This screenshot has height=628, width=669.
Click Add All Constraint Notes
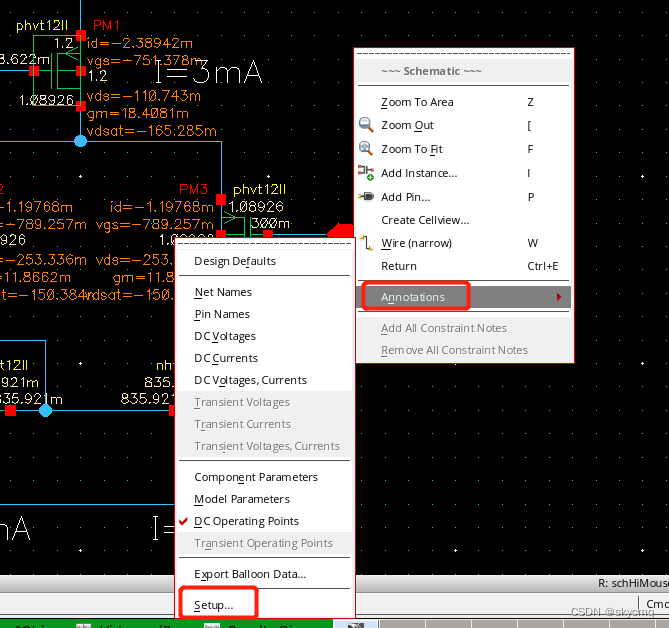pos(463,328)
